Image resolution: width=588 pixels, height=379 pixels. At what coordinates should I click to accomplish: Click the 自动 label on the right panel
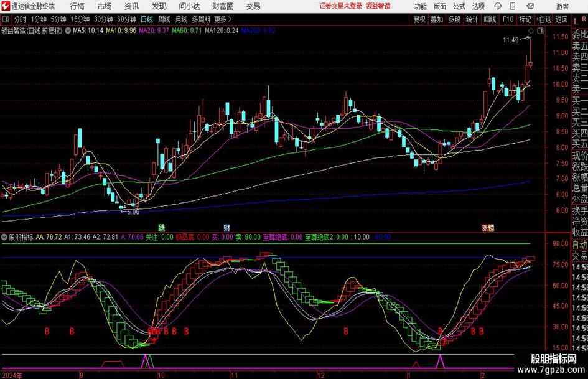580,245
